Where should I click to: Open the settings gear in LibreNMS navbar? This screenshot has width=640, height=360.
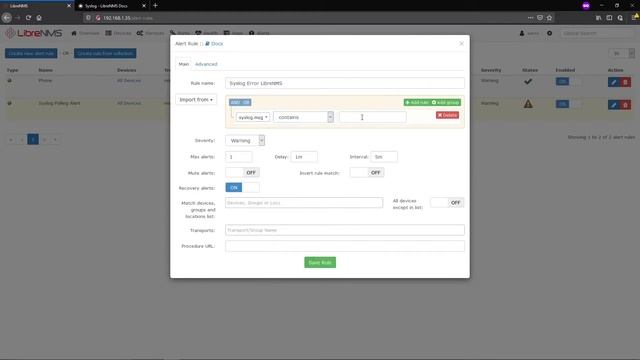click(x=549, y=33)
